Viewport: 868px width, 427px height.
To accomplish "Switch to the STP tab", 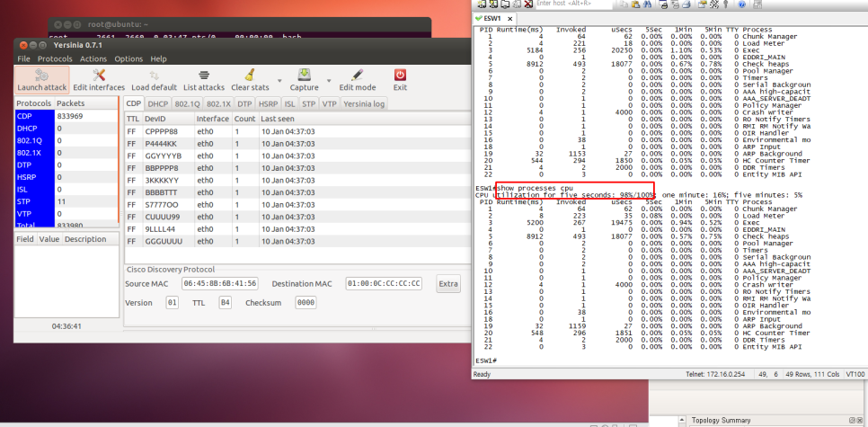I will [308, 103].
